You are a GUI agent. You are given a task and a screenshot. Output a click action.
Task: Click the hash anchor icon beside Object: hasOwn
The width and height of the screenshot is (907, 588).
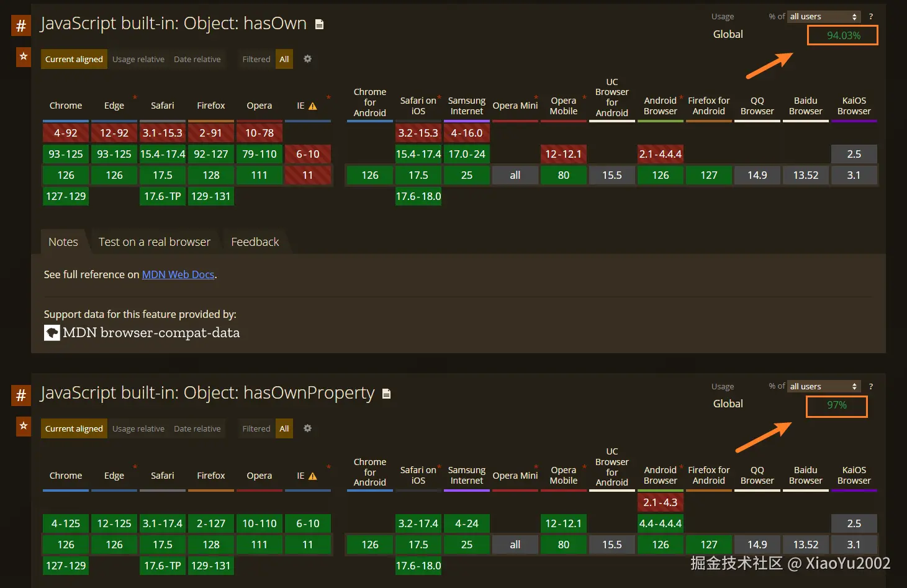click(x=21, y=25)
